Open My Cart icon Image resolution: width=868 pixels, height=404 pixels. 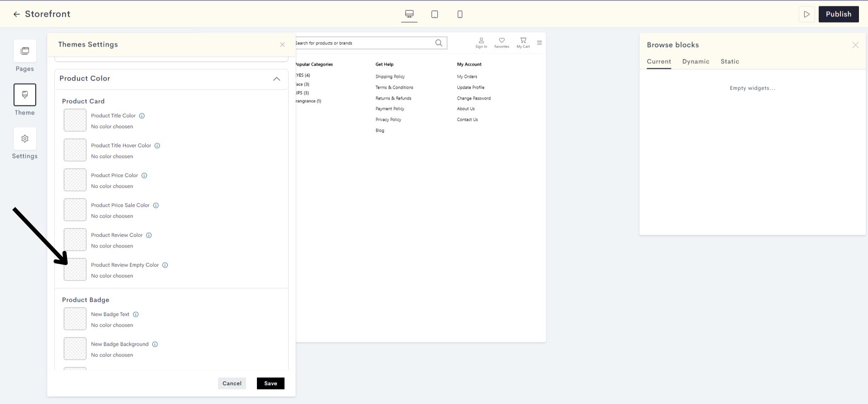point(523,43)
